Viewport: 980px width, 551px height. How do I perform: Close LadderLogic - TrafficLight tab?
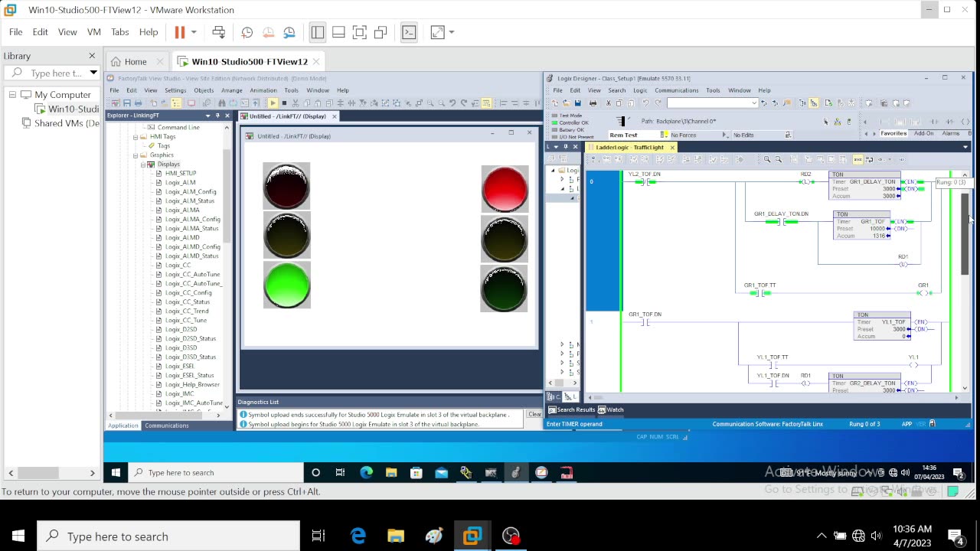pos(672,147)
